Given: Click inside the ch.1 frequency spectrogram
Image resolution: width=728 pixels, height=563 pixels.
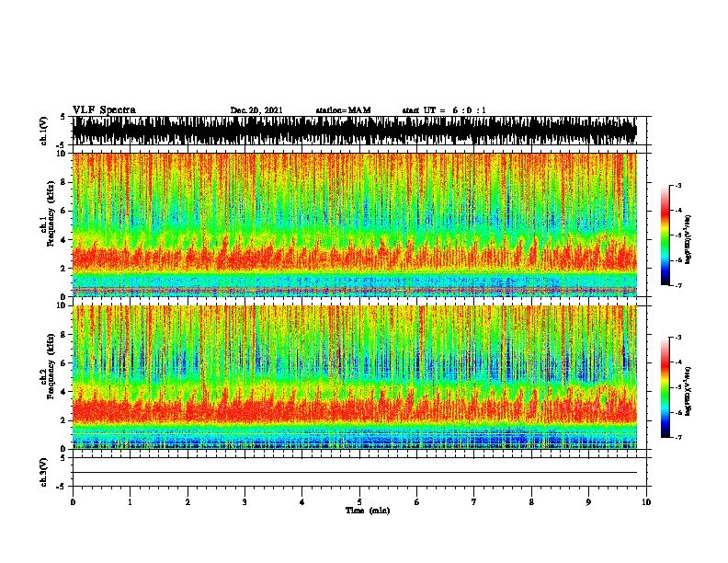Looking at the screenshot, I should pos(355,224).
